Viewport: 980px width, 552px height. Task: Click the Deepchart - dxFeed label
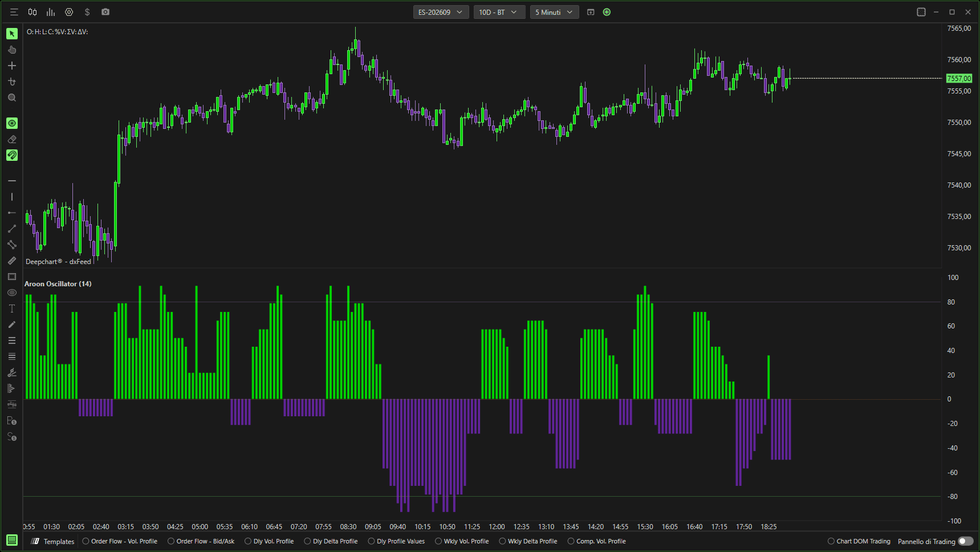click(x=58, y=262)
